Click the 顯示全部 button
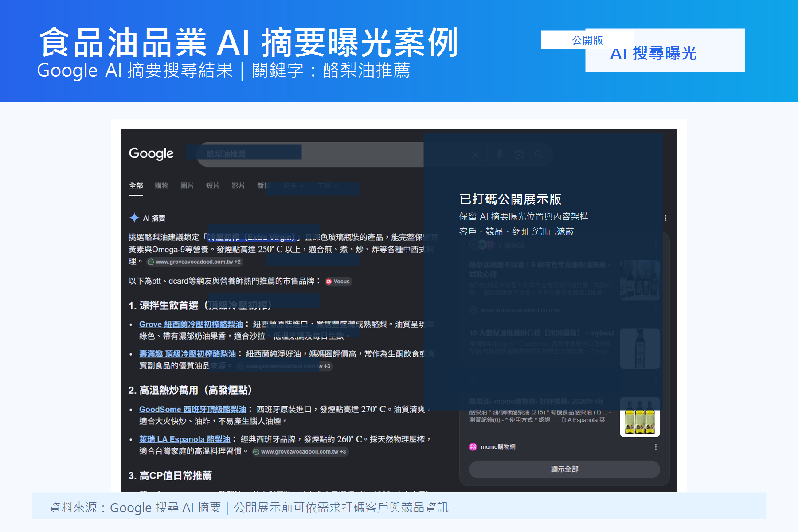 pos(564,469)
